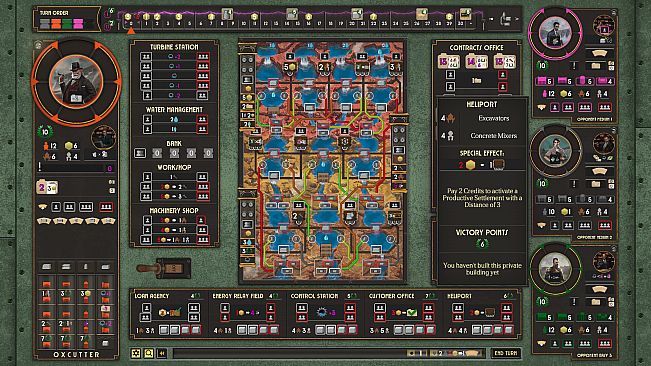Click the pink turn order marker
Image resolution: width=651 pixels, height=366 pixels.
click(x=78, y=23)
